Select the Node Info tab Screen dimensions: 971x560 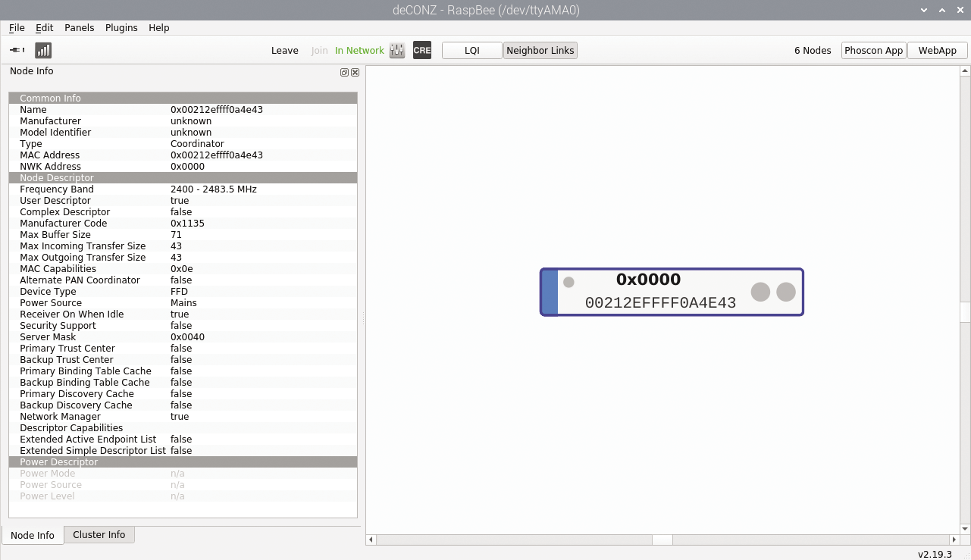[33, 535]
